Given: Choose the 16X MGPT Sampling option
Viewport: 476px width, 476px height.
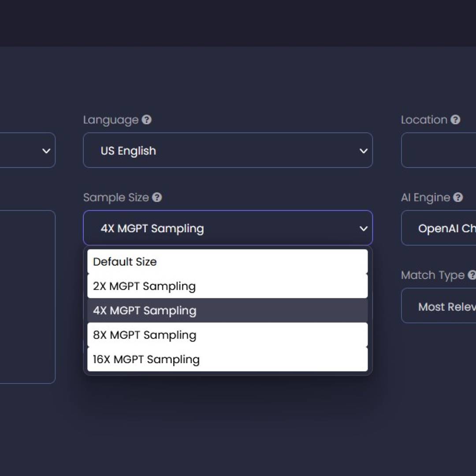Looking at the screenshot, I should point(227,359).
